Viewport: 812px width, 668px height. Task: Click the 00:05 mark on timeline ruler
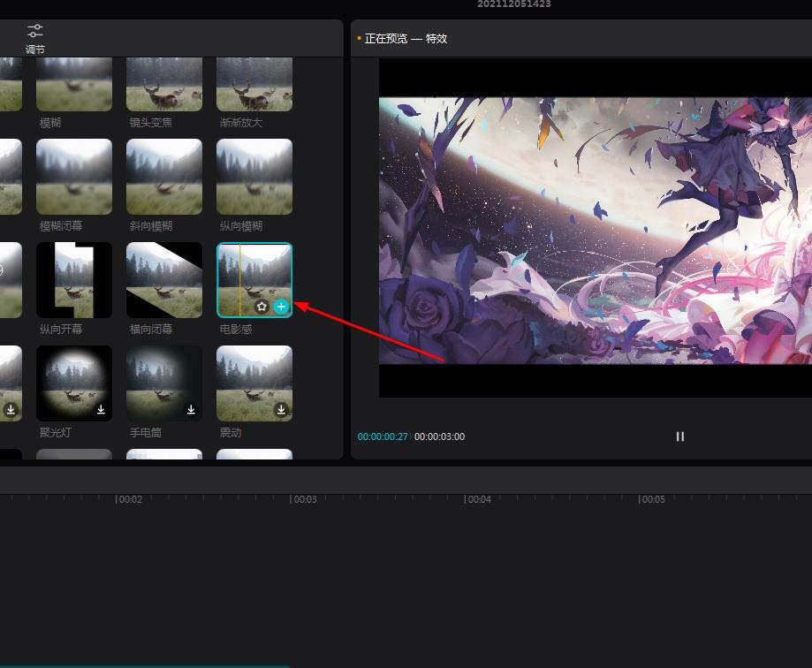pos(640,499)
